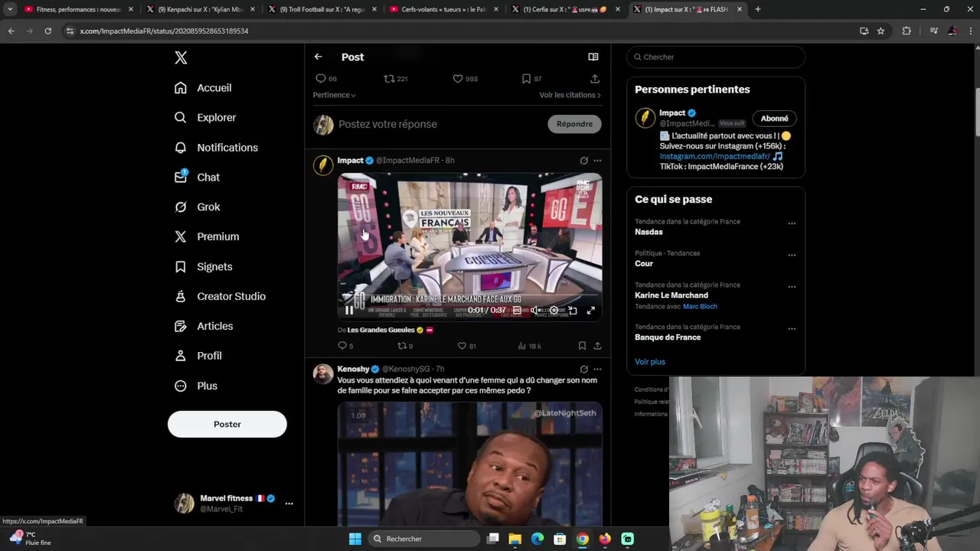Switch to Troll Football sur X tab
This screenshot has width=980, height=551.
click(x=322, y=9)
